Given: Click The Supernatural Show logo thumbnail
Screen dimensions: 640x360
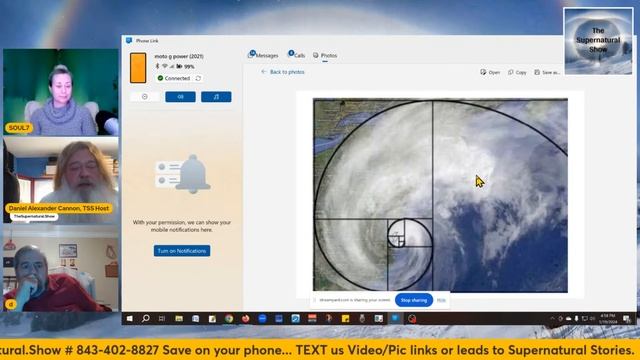Looking at the screenshot, I should (x=598, y=41).
